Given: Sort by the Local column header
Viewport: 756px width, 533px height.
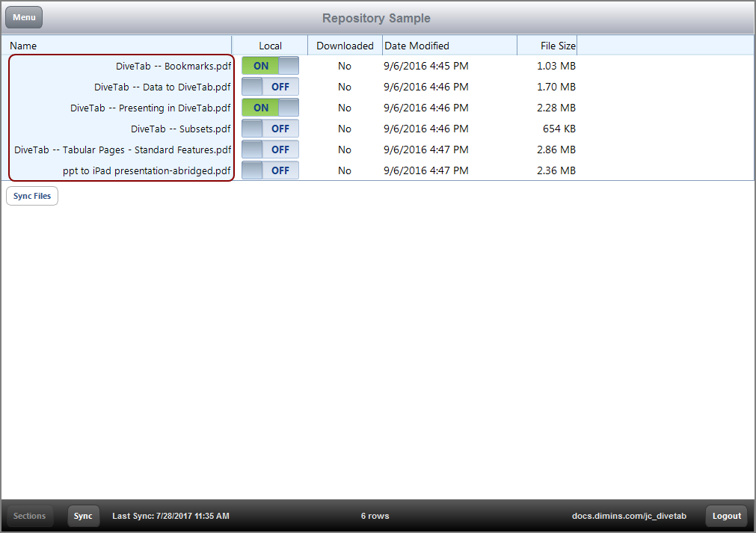Looking at the screenshot, I should pos(270,46).
